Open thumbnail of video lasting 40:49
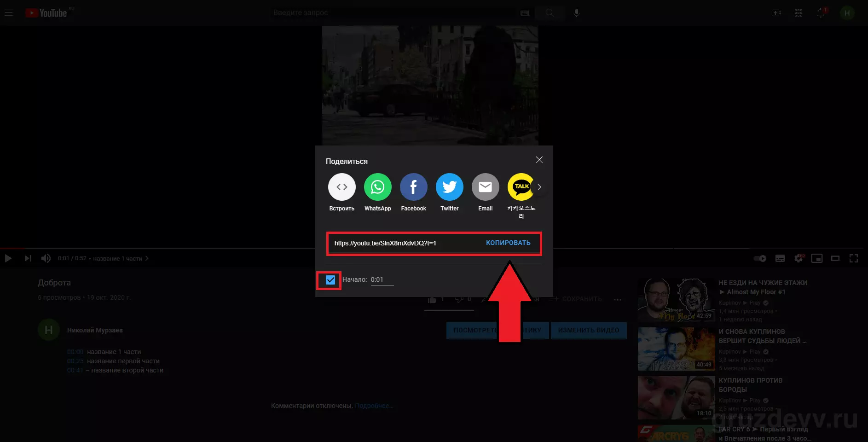This screenshot has width=868, height=442. click(676, 349)
